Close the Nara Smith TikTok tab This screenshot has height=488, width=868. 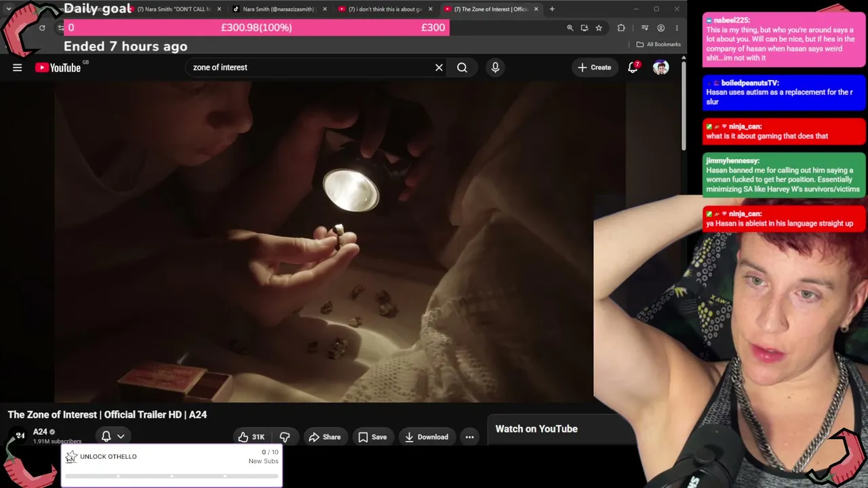pos(325,9)
